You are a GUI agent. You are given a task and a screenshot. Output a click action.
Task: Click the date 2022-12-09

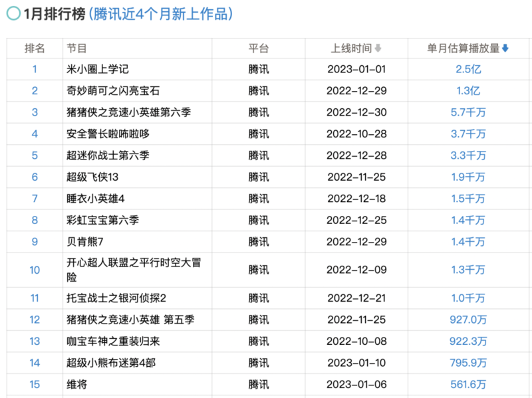pyautogui.click(x=356, y=270)
